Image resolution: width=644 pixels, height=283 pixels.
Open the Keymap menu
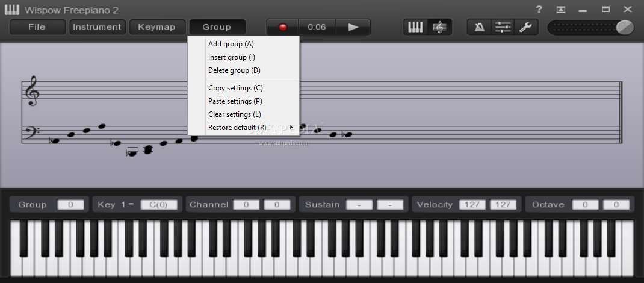tap(157, 27)
